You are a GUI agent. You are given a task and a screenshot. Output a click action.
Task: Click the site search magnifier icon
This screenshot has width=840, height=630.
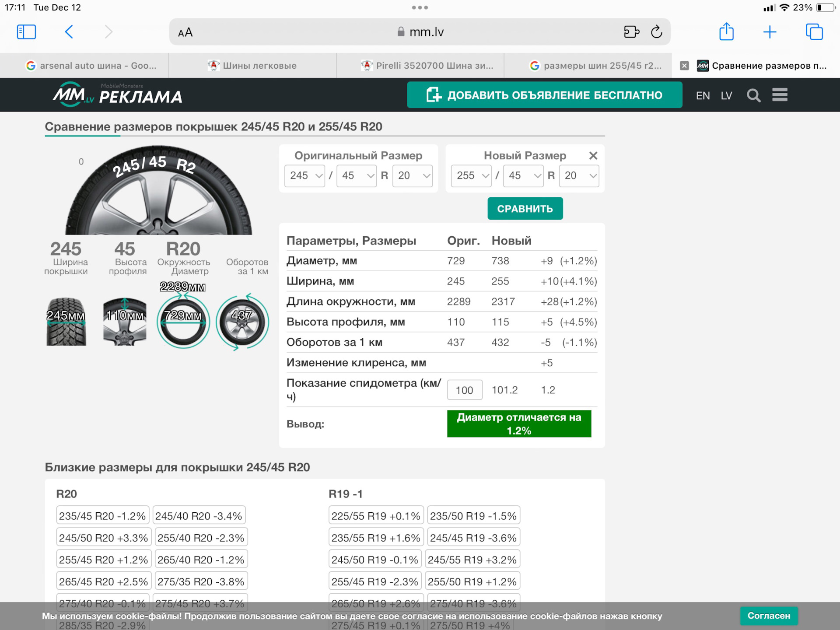[753, 95]
